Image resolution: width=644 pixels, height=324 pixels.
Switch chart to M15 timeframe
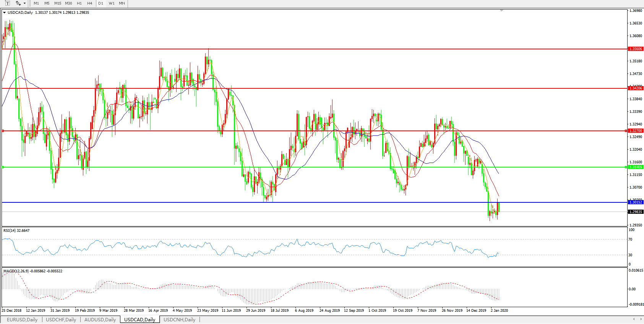pos(58,3)
